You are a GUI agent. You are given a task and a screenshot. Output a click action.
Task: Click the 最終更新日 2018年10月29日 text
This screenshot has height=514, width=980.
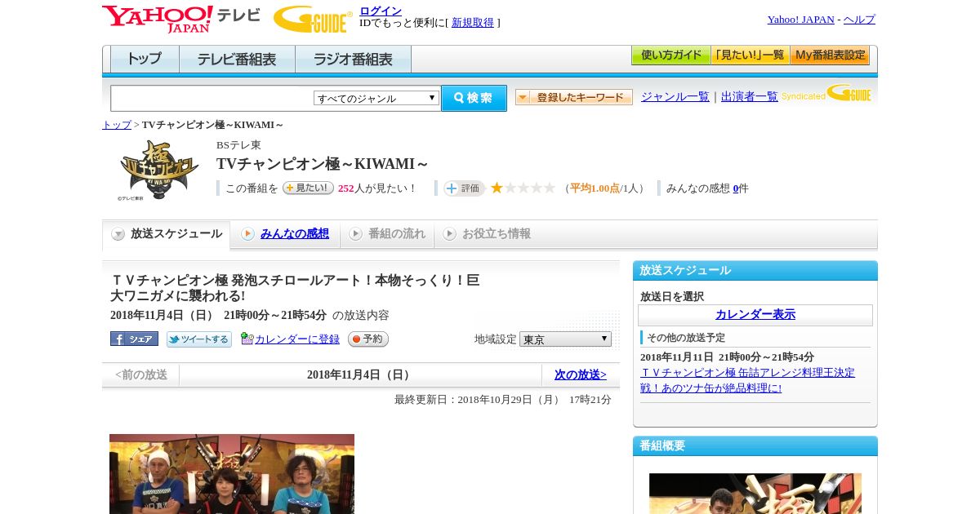502,400
